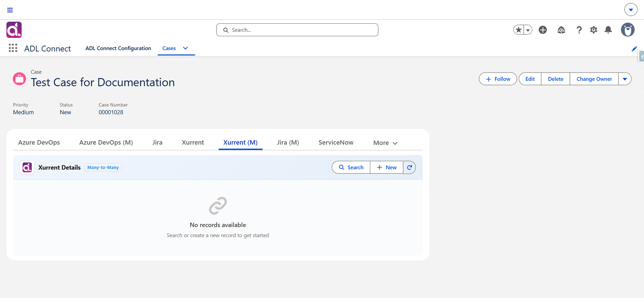This screenshot has height=298, width=644.
Task: Click Change Owner button
Action: coord(594,79)
